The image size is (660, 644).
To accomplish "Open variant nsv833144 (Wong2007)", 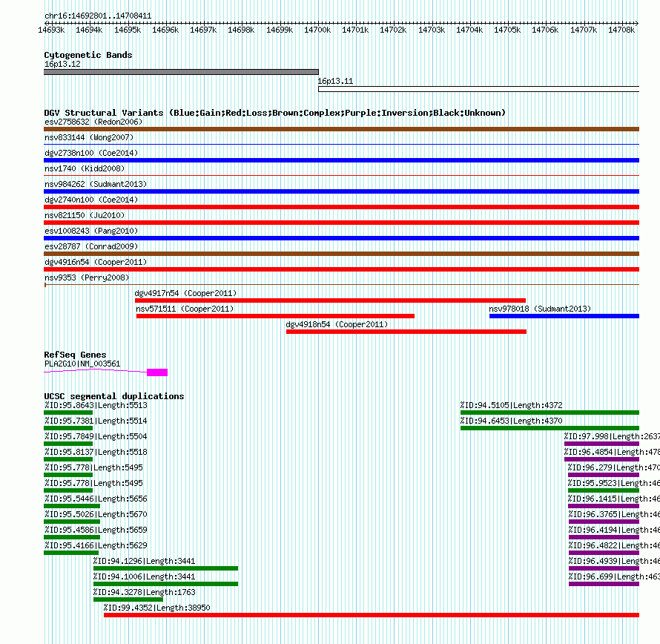I will tap(89, 137).
